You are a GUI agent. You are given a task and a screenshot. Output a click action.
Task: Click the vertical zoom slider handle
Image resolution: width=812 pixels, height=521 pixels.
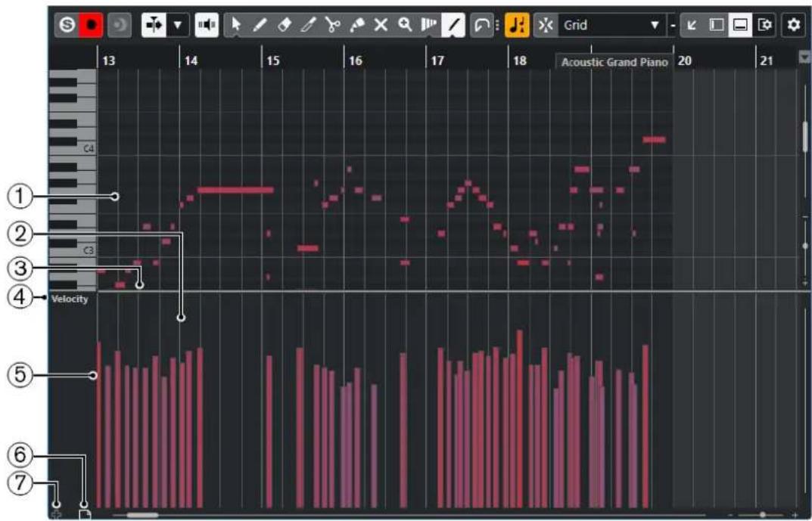[805, 247]
